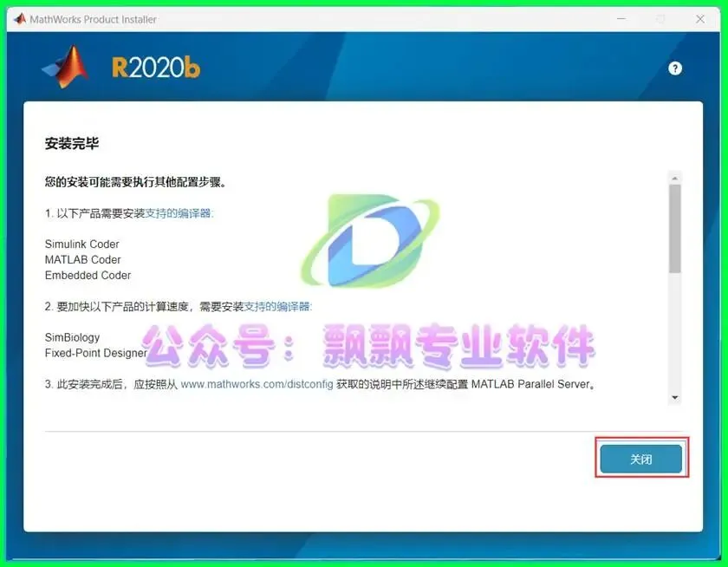Click 您的安装可能需要执行其他配置步骤 text
The width and height of the screenshot is (728, 567).
[135, 181]
